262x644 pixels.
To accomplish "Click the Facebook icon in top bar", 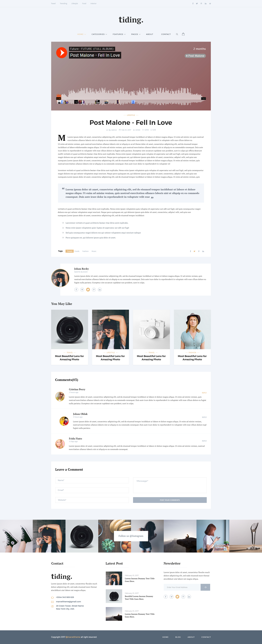I will pyautogui.click(x=193, y=4).
